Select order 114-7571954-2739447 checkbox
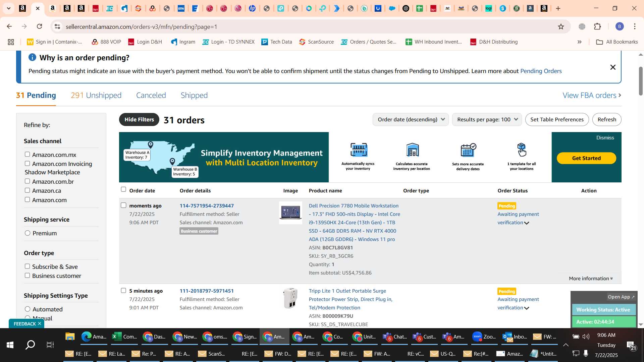 point(123,205)
